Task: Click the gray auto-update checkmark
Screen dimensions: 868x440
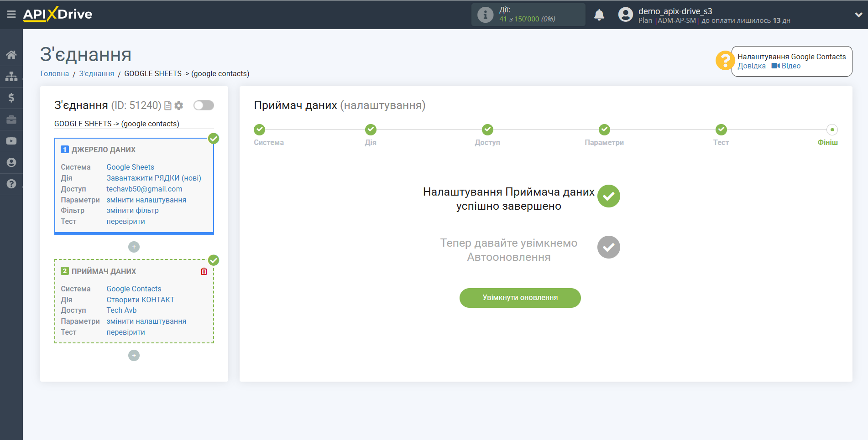Action: 609,247
